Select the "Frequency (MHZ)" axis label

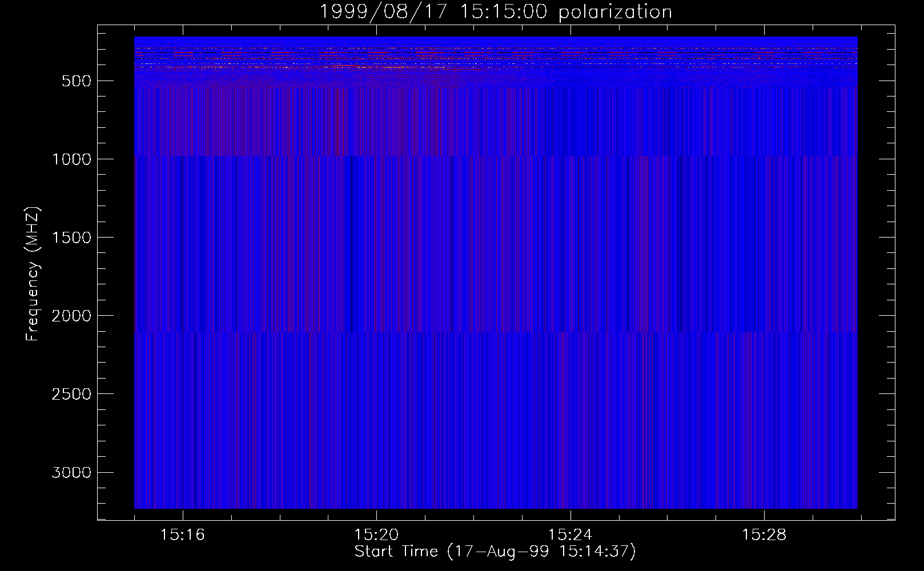point(33,274)
